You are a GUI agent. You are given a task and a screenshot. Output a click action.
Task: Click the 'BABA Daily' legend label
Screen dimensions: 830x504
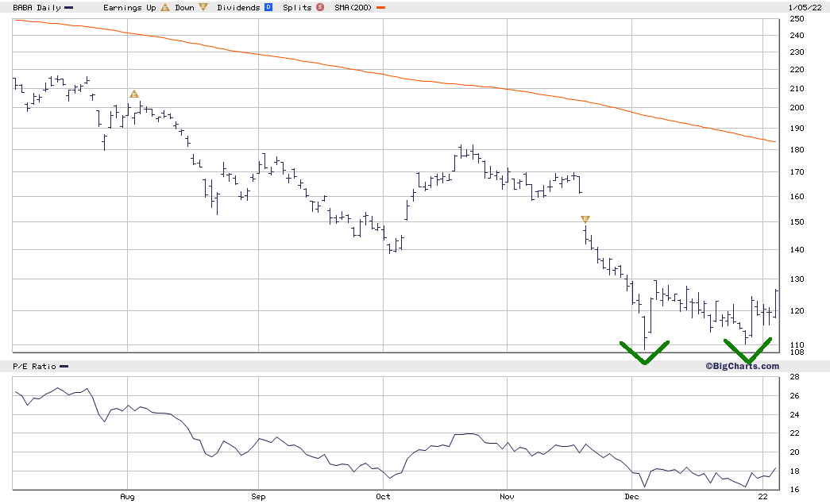tap(37, 7)
